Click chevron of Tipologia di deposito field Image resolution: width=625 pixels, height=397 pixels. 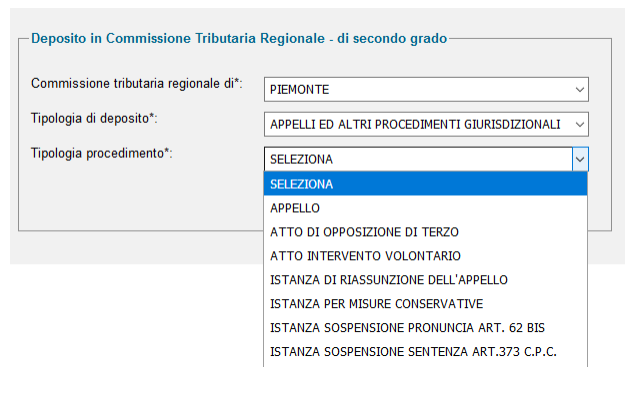pos(580,125)
